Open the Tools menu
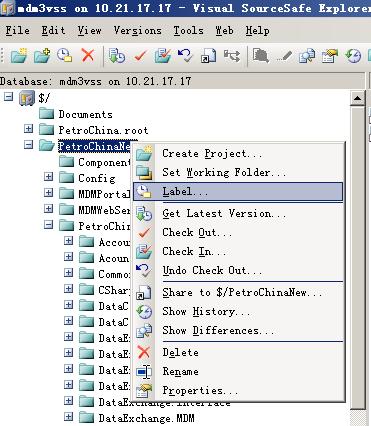Screen dimensions: 371x426 coord(188,31)
